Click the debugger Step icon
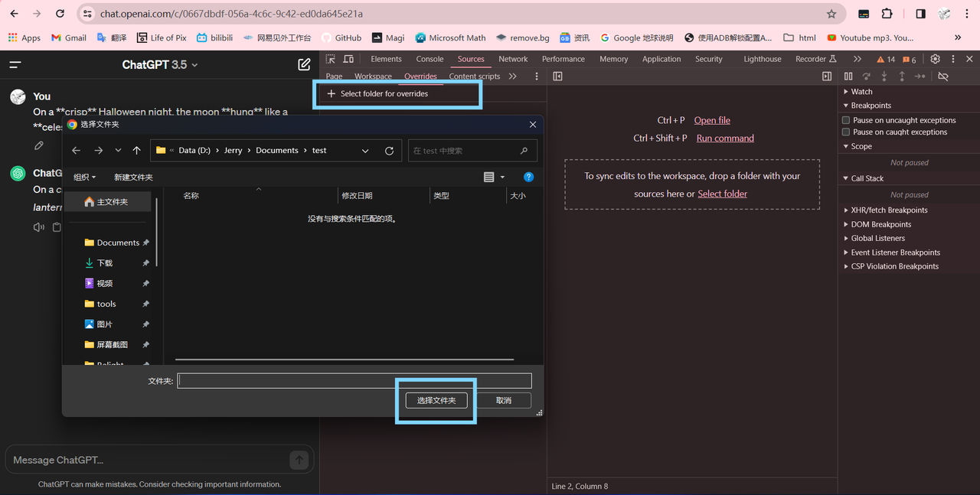The width and height of the screenshot is (980, 495). pyautogui.click(x=920, y=77)
